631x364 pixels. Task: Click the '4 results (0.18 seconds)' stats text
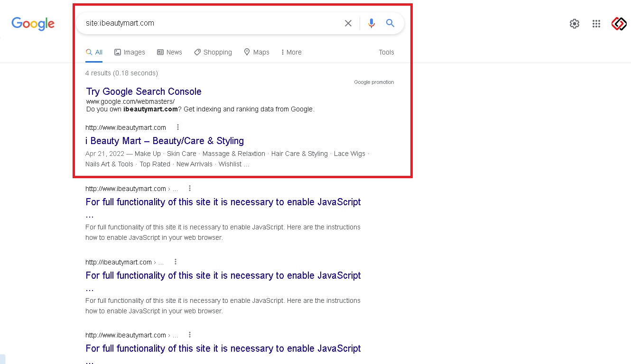(x=121, y=73)
